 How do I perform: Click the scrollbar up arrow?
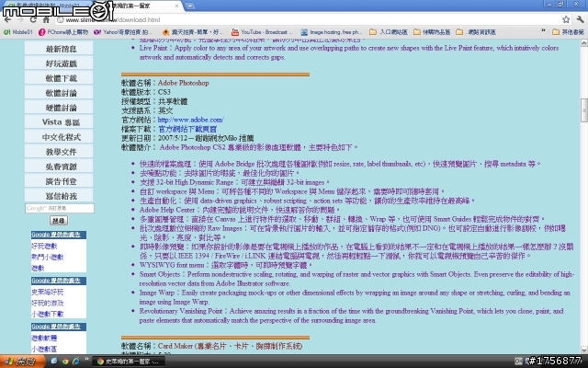[x=584, y=43]
